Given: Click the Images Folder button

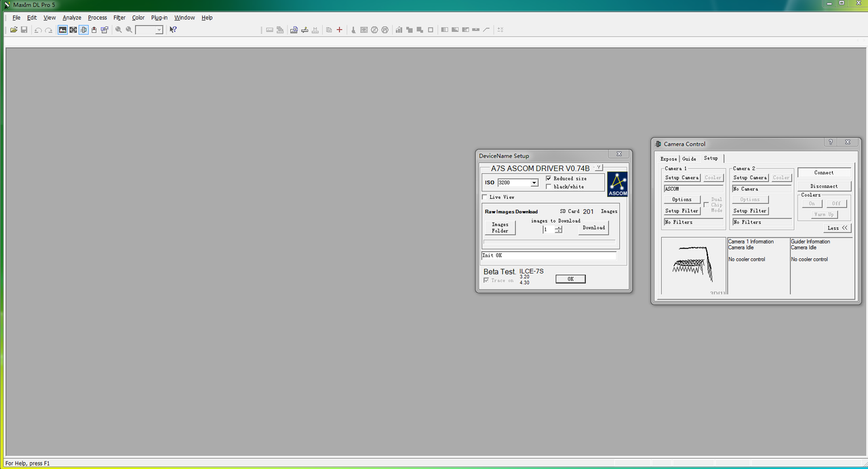Looking at the screenshot, I should pos(500,227).
